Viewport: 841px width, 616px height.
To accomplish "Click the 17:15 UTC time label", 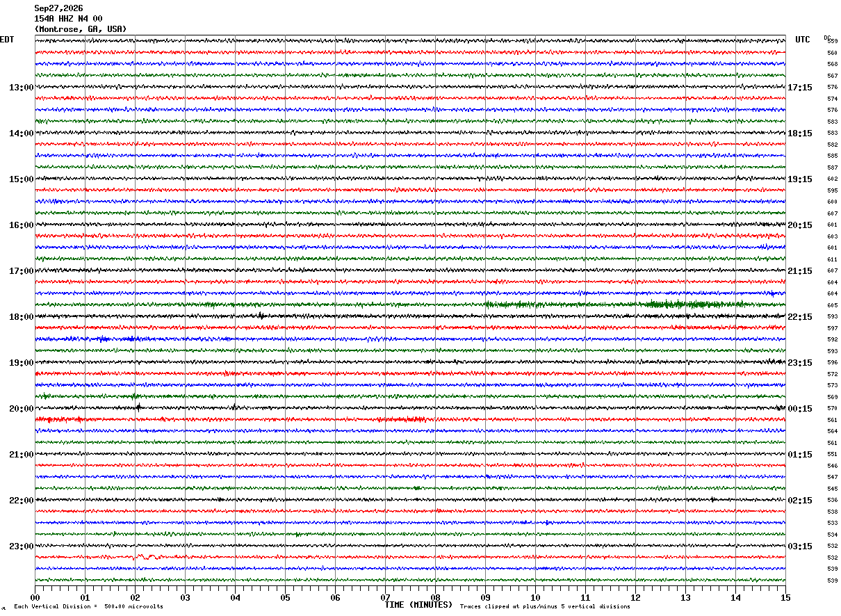I will 799,88.
